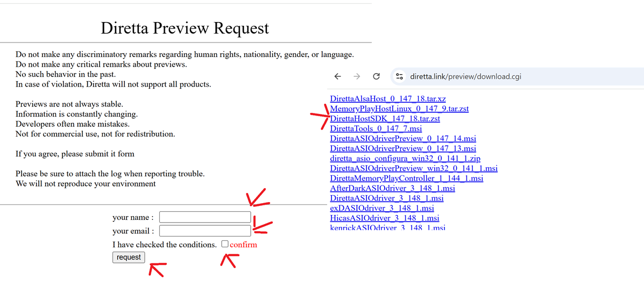
Task: Click the request button
Action: (129, 258)
